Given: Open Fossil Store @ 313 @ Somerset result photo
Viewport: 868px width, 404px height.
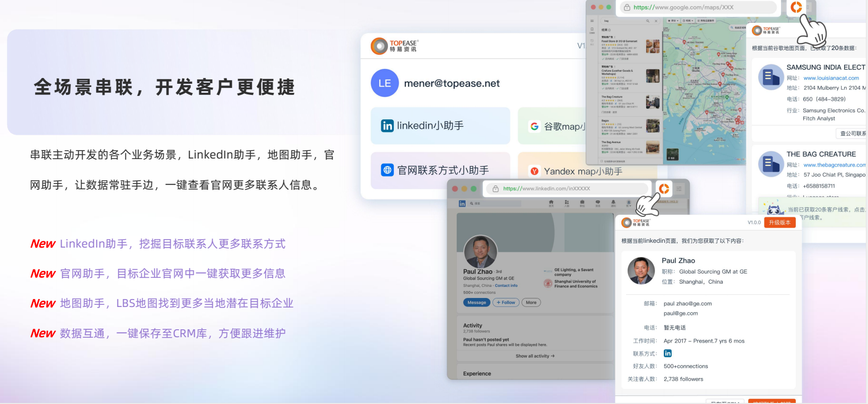Looking at the screenshot, I should pyautogui.click(x=653, y=46).
